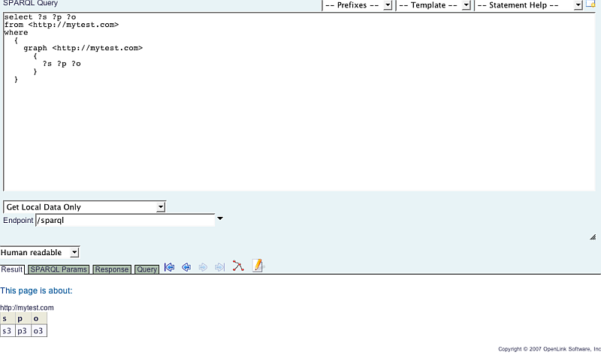Click inside the SPARQL query text area
The width and height of the screenshot is (601, 364).
click(x=299, y=102)
